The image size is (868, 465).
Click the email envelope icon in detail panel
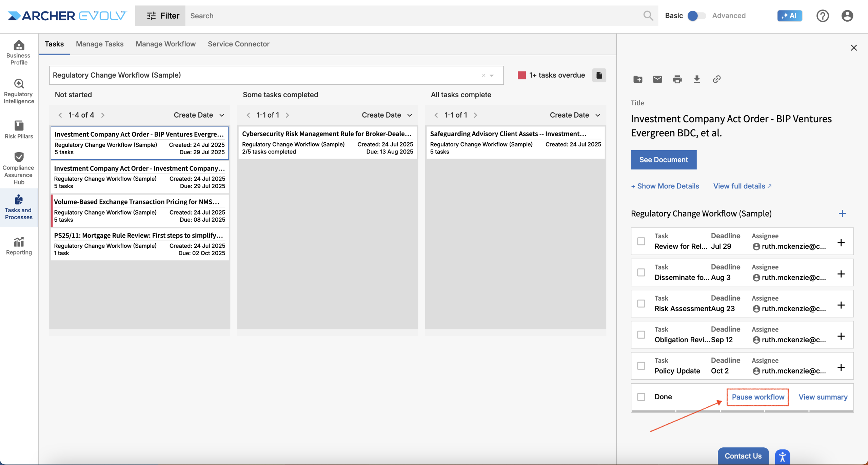(x=657, y=79)
